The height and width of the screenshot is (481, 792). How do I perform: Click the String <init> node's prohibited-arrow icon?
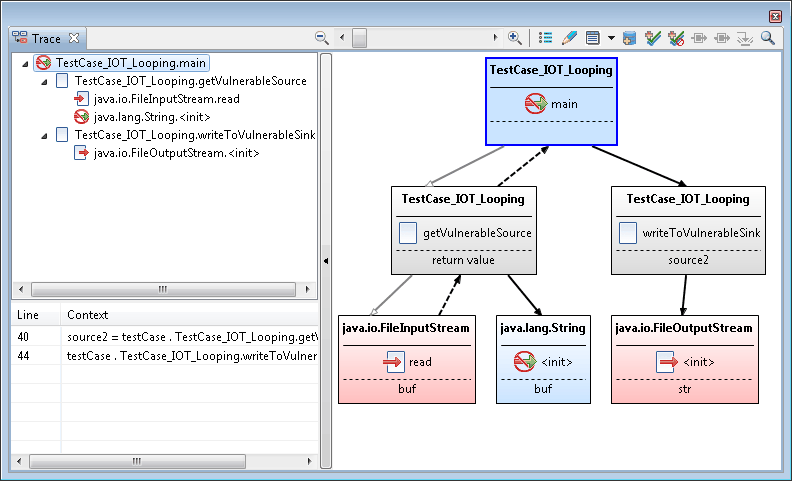click(x=525, y=362)
